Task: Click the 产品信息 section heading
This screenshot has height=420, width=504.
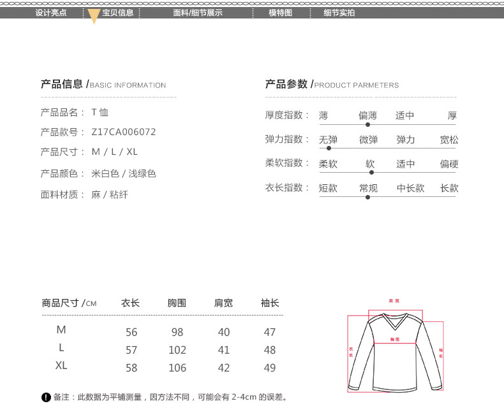Action: coord(62,84)
